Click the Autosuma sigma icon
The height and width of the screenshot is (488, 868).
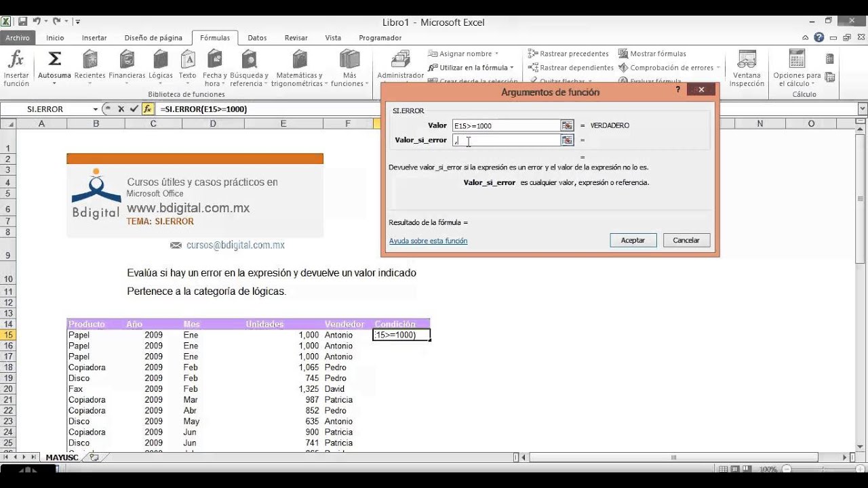(x=54, y=59)
